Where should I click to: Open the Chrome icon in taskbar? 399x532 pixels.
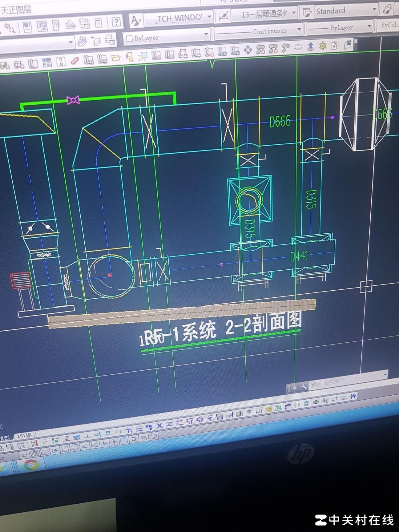[31, 465]
